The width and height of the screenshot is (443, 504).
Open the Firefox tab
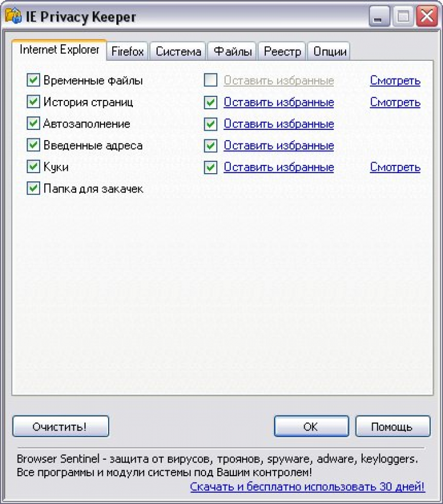click(128, 51)
